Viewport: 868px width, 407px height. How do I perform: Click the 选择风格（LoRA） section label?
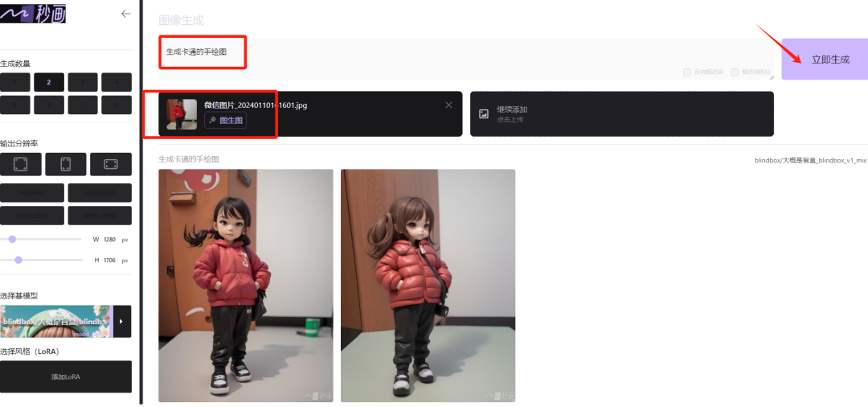tap(30, 351)
